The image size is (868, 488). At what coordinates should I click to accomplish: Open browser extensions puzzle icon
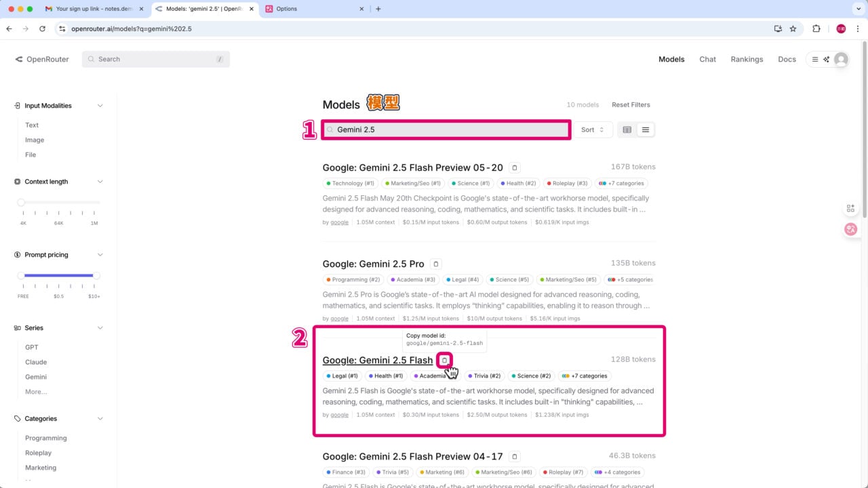[x=816, y=28]
